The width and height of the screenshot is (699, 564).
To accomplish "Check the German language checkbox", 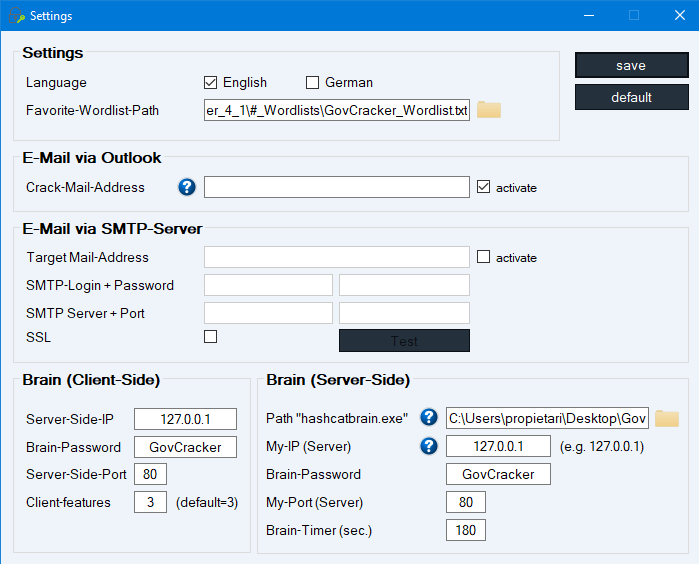I will coord(312,82).
